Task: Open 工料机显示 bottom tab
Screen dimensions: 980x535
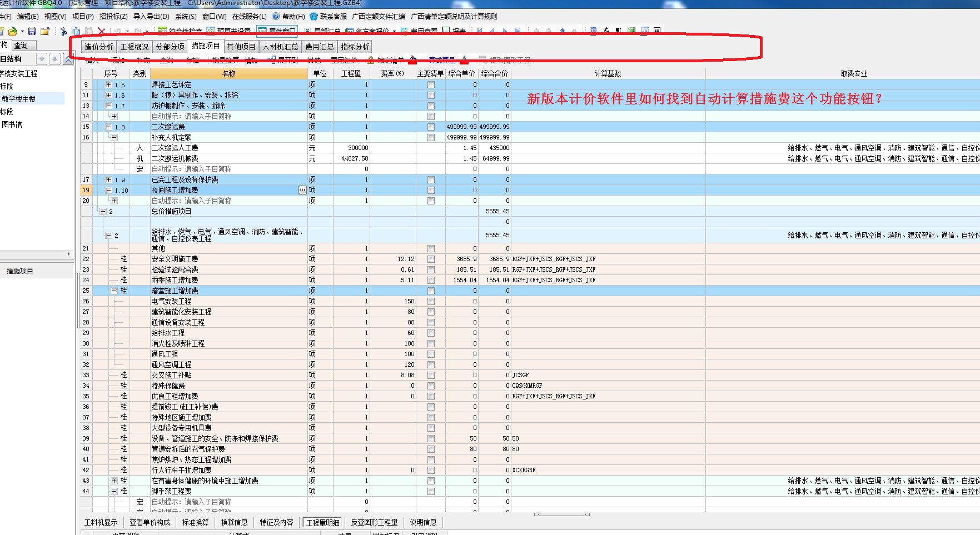Action: (101, 522)
